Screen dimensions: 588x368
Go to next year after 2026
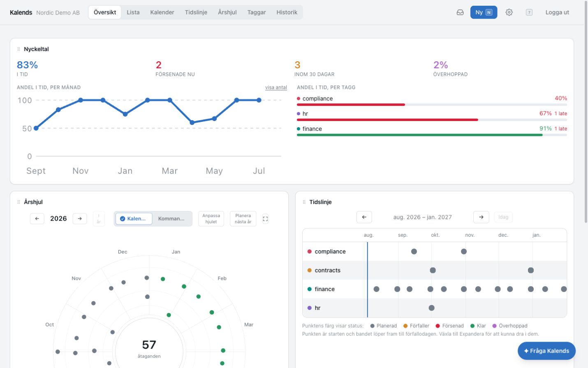pos(80,219)
